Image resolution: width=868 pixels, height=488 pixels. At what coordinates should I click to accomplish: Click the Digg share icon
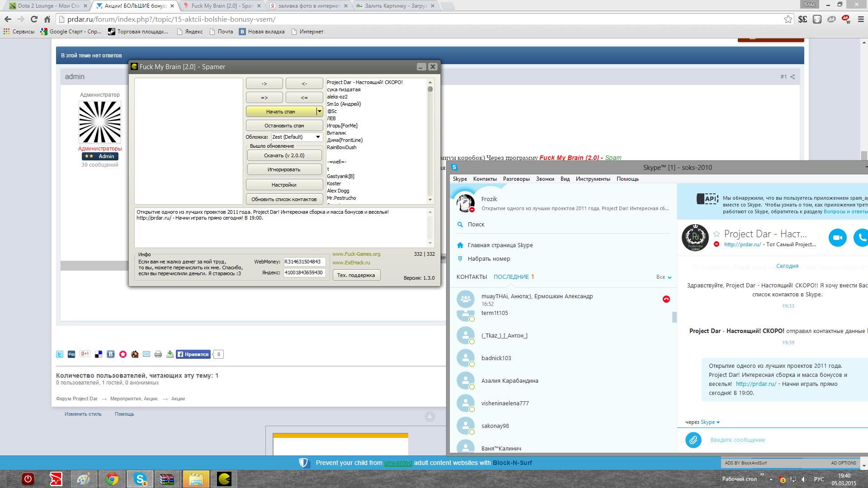(71, 354)
